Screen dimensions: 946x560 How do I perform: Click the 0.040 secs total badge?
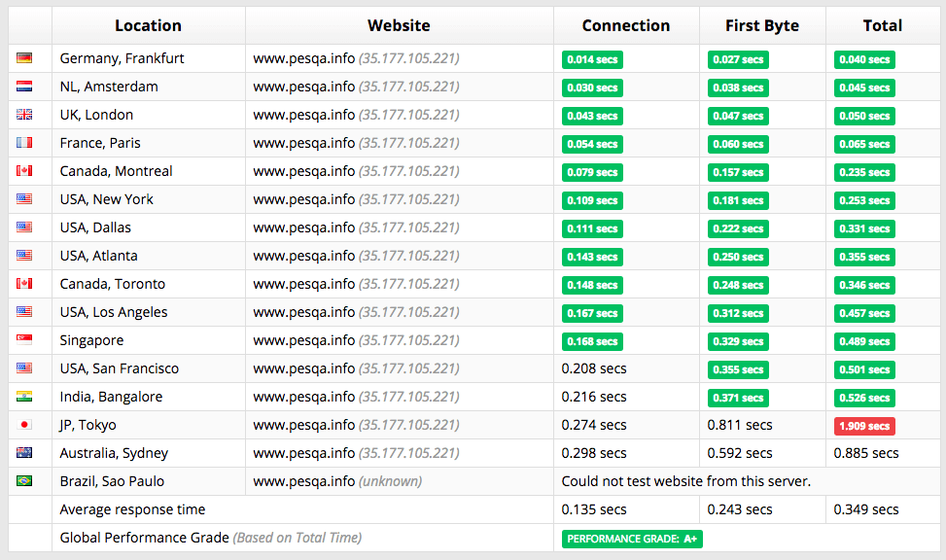[x=864, y=59]
